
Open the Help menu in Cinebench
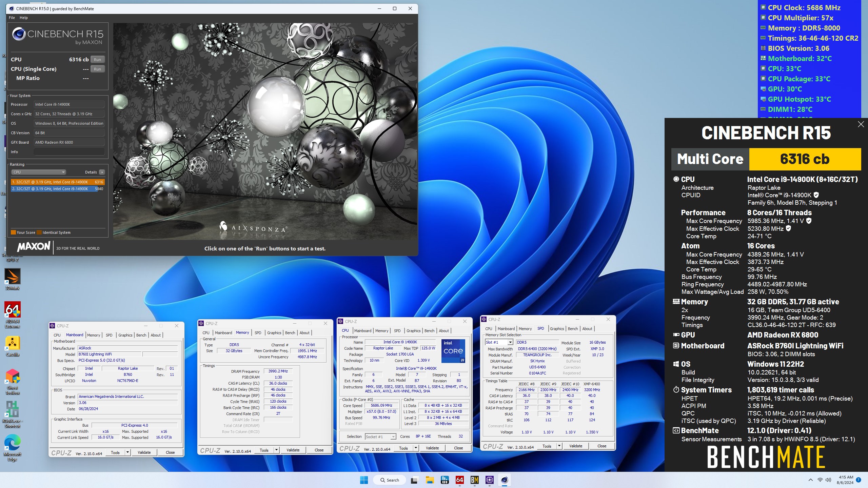point(24,18)
